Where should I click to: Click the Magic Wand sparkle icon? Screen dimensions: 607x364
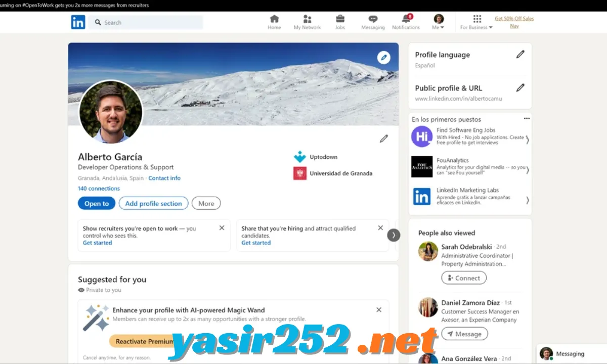(96, 317)
